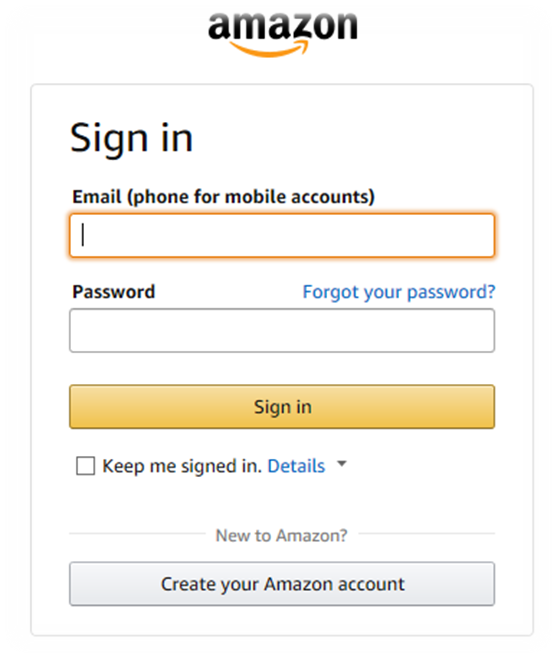Click the word 'password?' in the forgot link
Image resolution: width=556 pixels, height=658 pixels.
pos(451,292)
